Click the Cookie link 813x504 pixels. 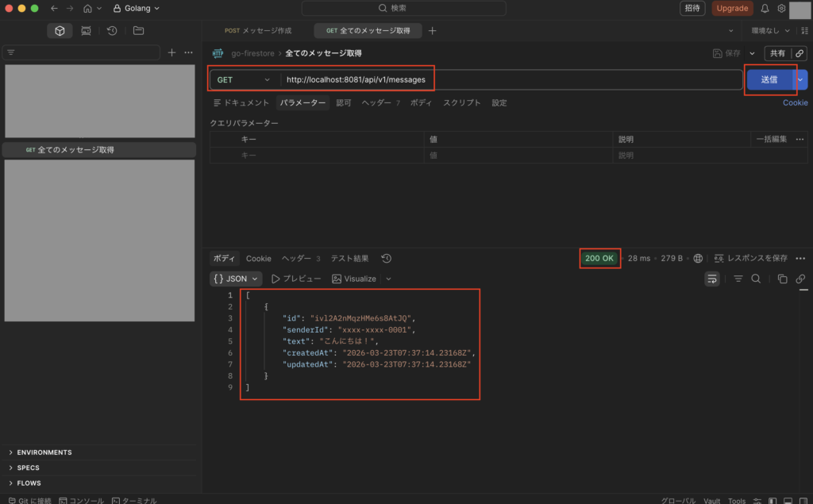(x=795, y=103)
